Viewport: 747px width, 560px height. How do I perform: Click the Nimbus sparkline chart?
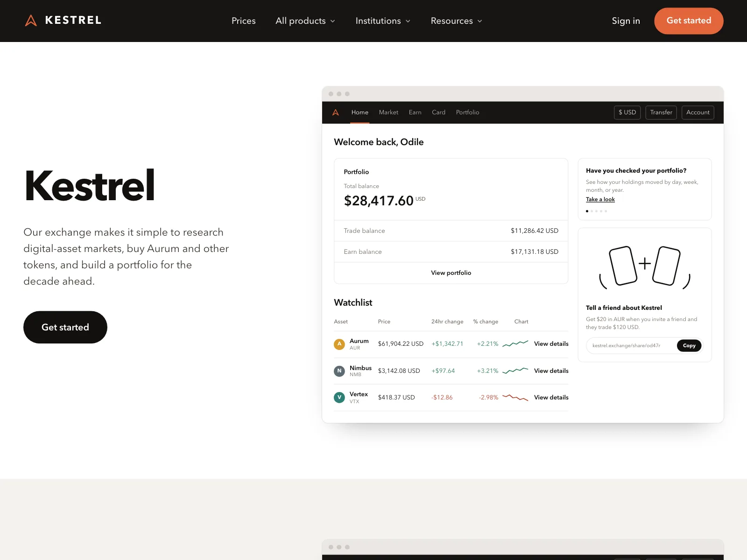click(515, 371)
